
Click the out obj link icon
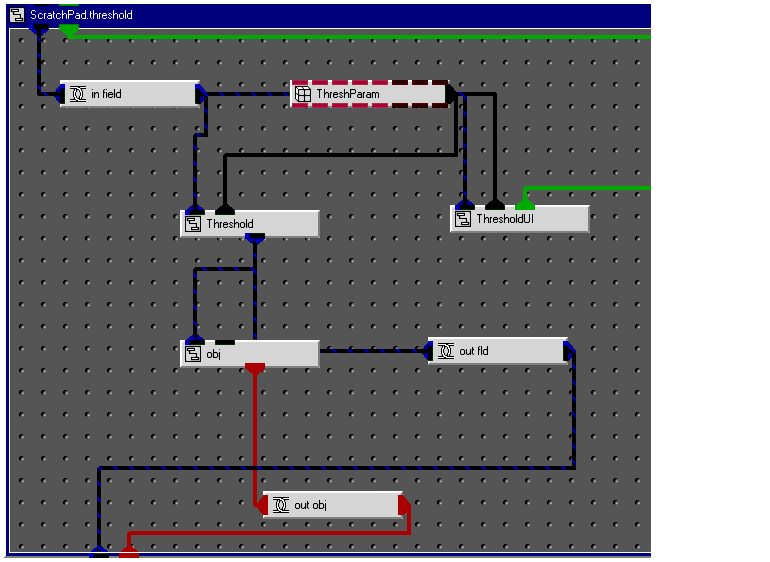pyautogui.click(x=280, y=505)
